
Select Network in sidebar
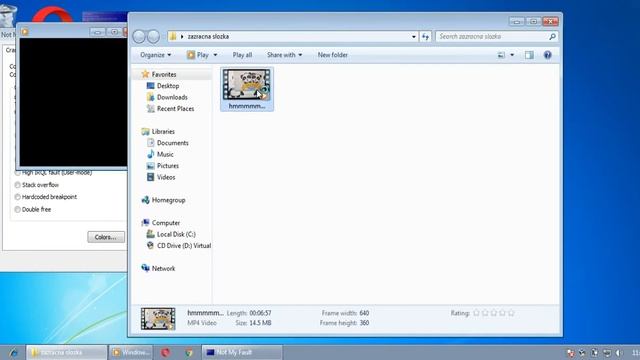click(x=163, y=268)
